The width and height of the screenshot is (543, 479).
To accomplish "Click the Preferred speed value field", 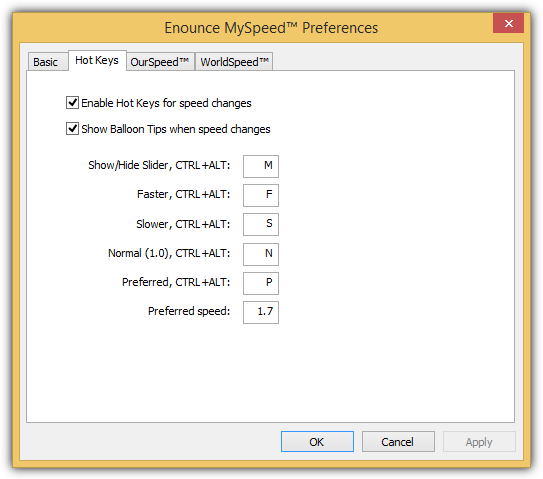I will pyautogui.click(x=261, y=312).
